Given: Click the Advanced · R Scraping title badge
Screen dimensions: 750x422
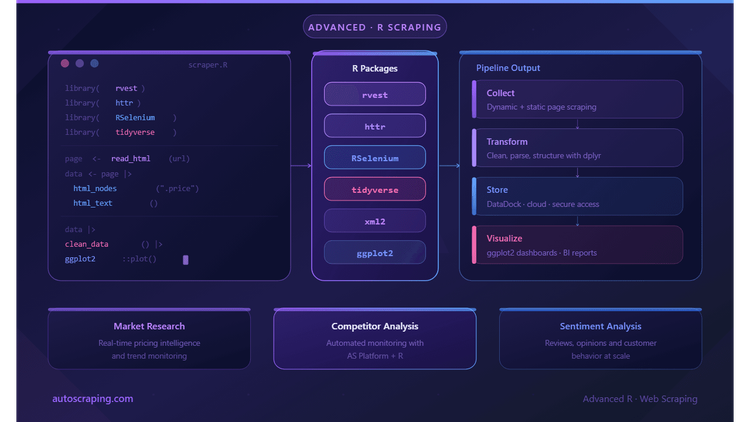Looking at the screenshot, I should point(375,27).
